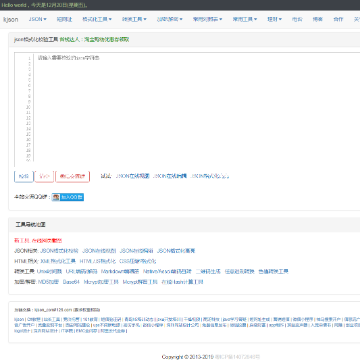The height and width of the screenshot is (360, 360).
Task: Open the plain navbar item between JSON and 格式化工具
Action: (x=64, y=19)
